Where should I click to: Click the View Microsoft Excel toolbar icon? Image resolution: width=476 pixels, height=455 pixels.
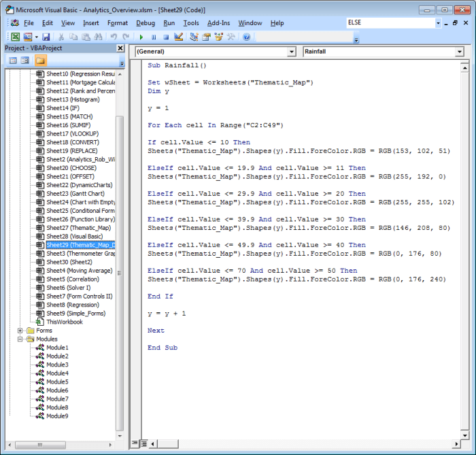15,37
